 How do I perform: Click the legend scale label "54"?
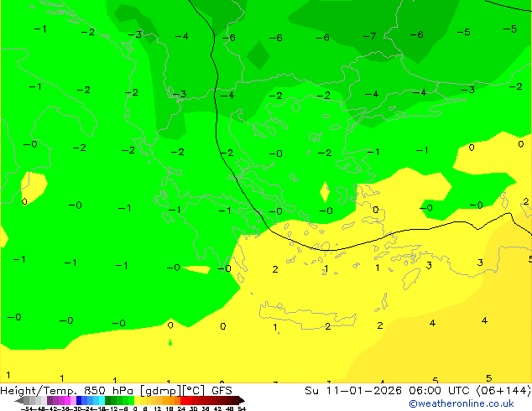(x=242, y=408)
